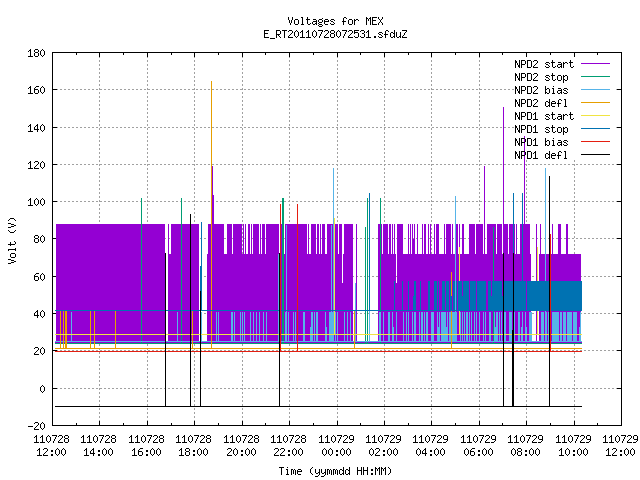Click the x-axis tick label 110728 14:00
The image size is (640, 480).
coord(98,446)
